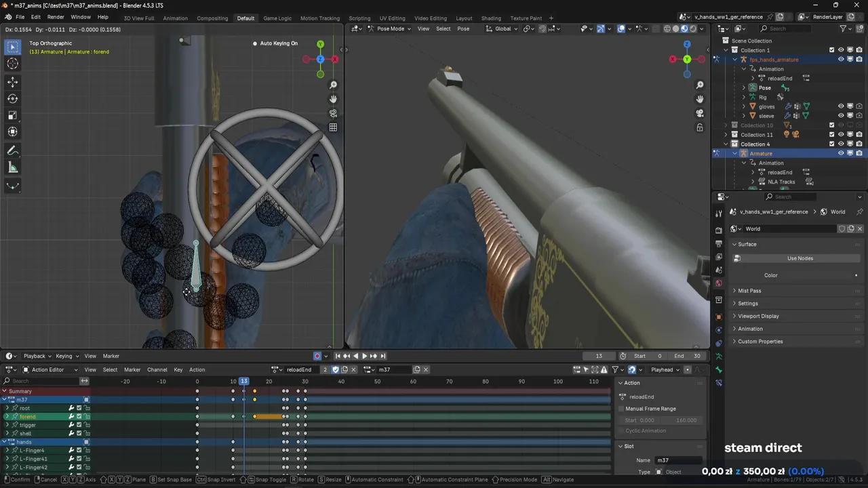Click the Cursor tool icon
Viewport: 868px width, 488px height.
(x=13, y=64)
